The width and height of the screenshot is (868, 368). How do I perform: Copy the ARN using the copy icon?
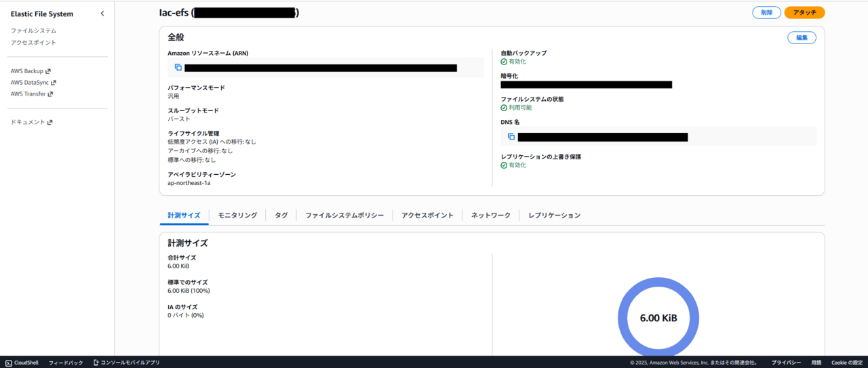coord(178,67)
